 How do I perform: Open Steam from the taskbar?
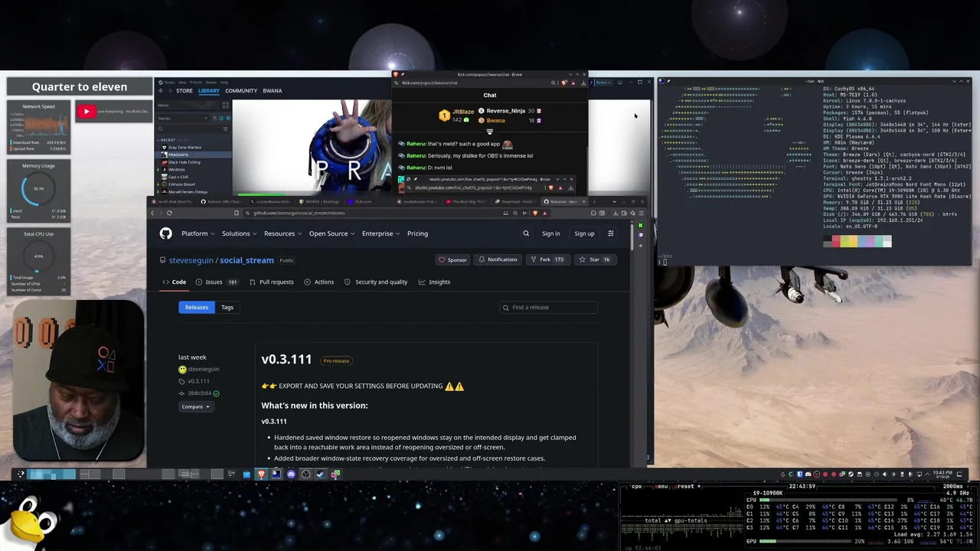pyautogui.click(x=320, y=474)
